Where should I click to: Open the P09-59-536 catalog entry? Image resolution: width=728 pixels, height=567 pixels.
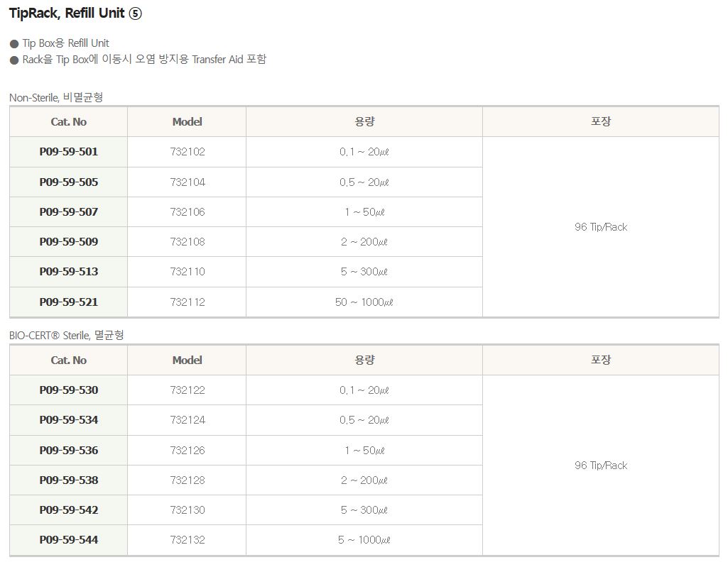pos(69,451)
